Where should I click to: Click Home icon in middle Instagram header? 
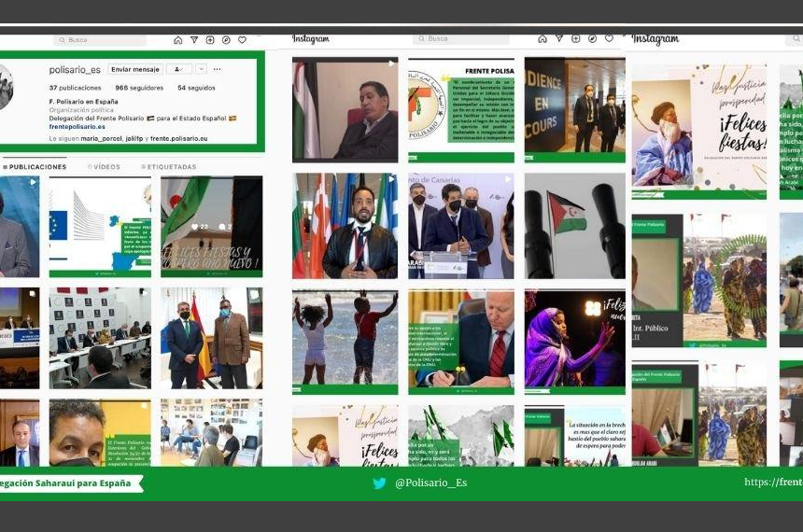pyautogui.click(x=542, y=39)
